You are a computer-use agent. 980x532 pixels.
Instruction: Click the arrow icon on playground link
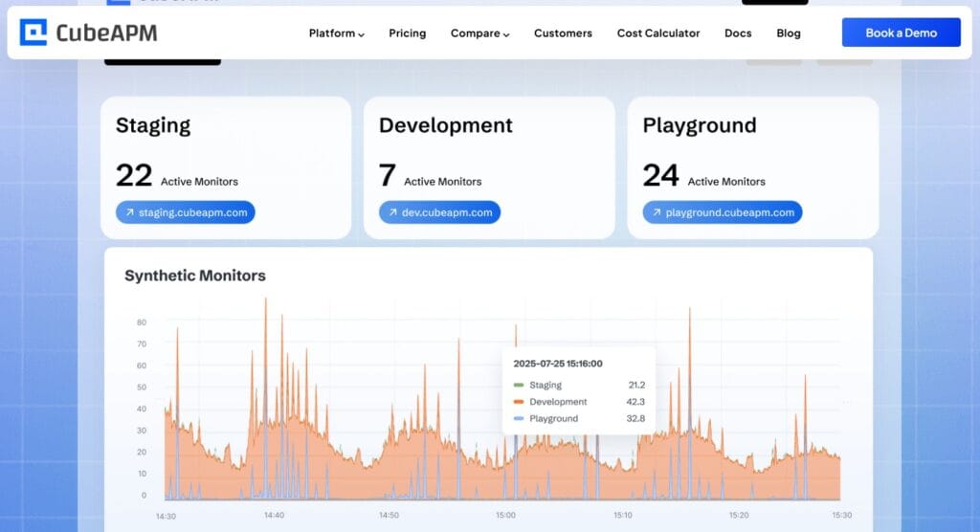click(x=657, y=212)
